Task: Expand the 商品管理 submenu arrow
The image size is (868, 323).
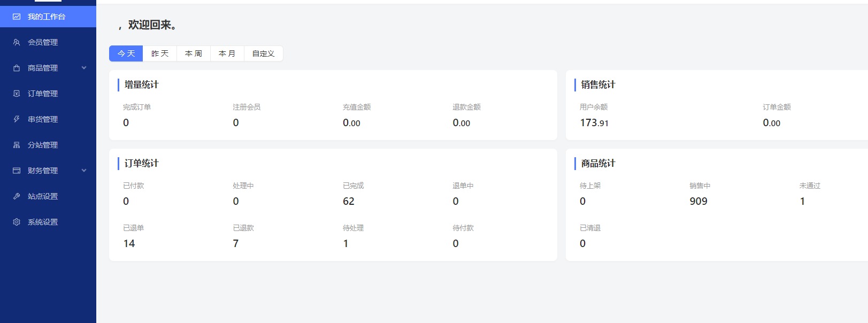Action: pos(84,68)
